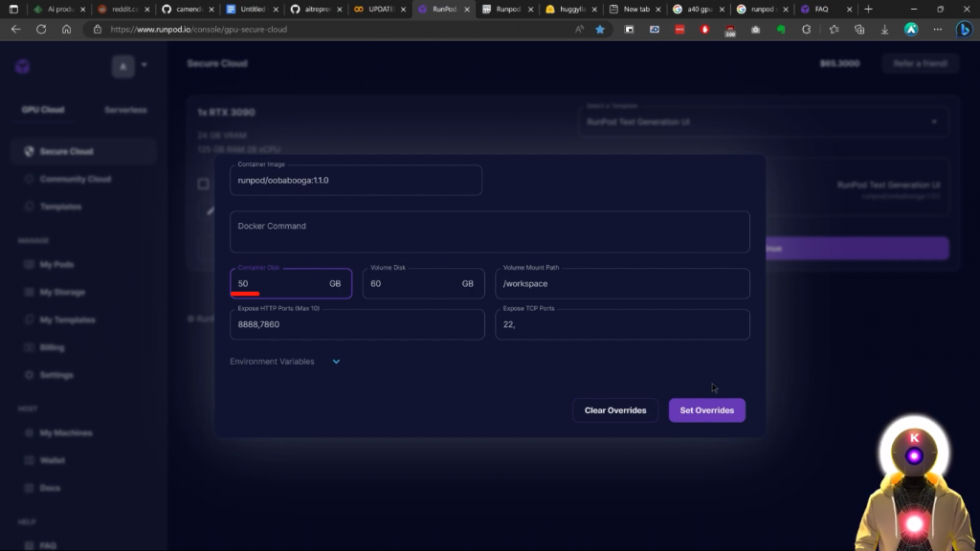
Task: Click the red three-dots extension icon
Action: 679,30
